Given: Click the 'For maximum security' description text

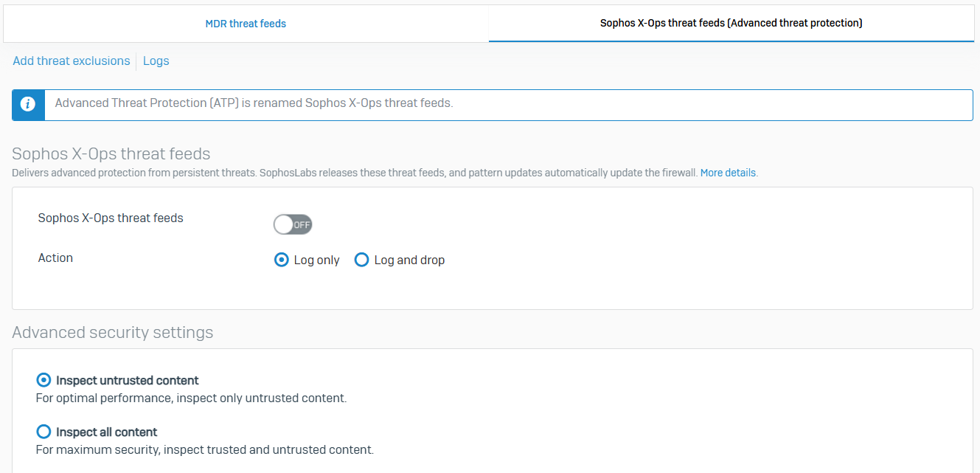Looking at the screenshot, I should (x=205, y=449).
